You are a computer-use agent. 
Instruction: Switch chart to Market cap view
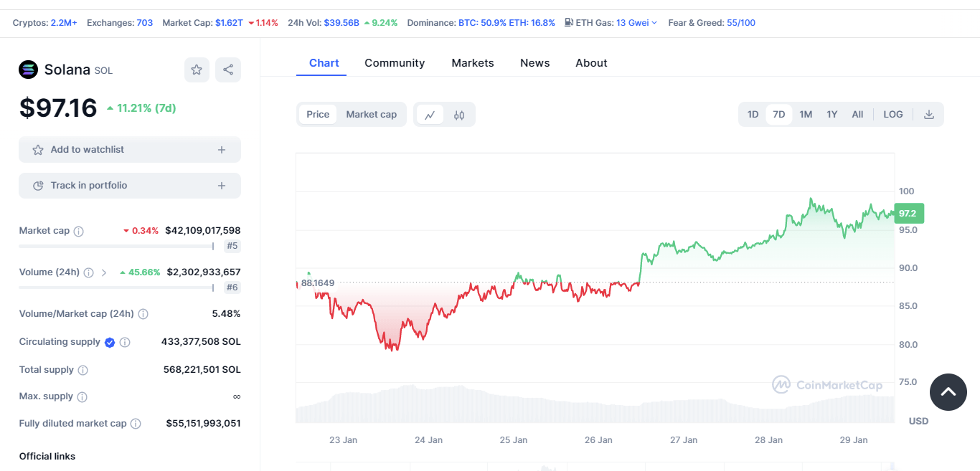[x=372, y=115]
